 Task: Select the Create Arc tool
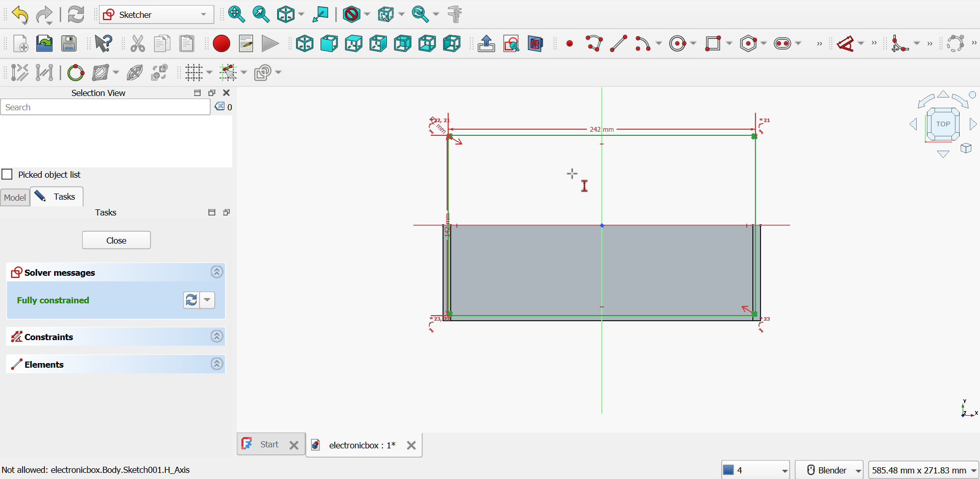[643, 44]
